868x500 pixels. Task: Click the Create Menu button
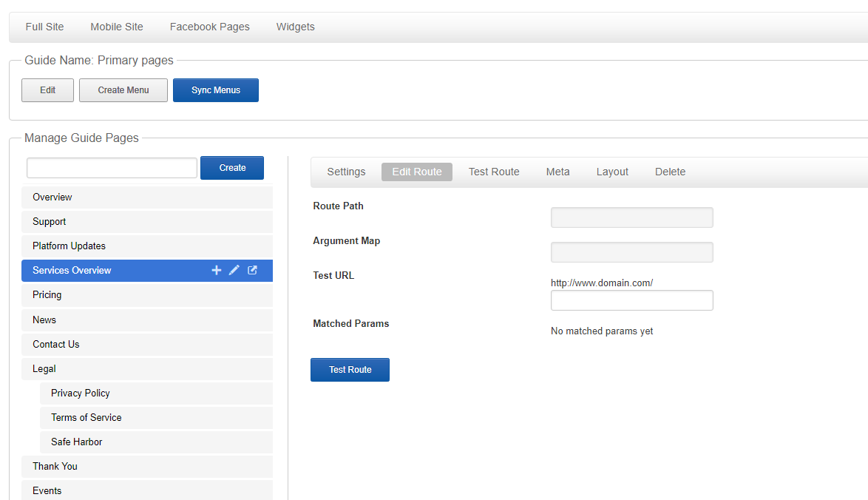click(x=123, y=90)
